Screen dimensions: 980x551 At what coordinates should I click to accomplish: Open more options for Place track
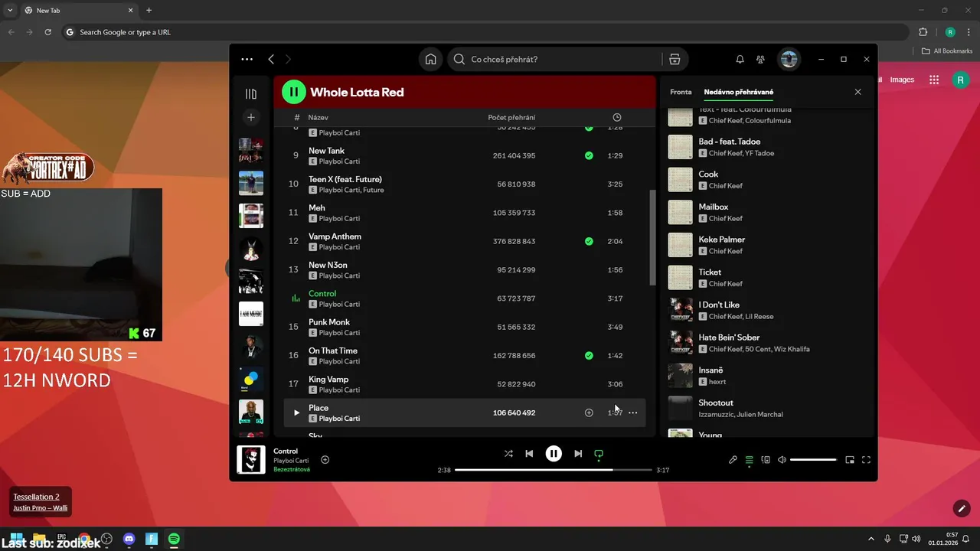tap(632, 412)
